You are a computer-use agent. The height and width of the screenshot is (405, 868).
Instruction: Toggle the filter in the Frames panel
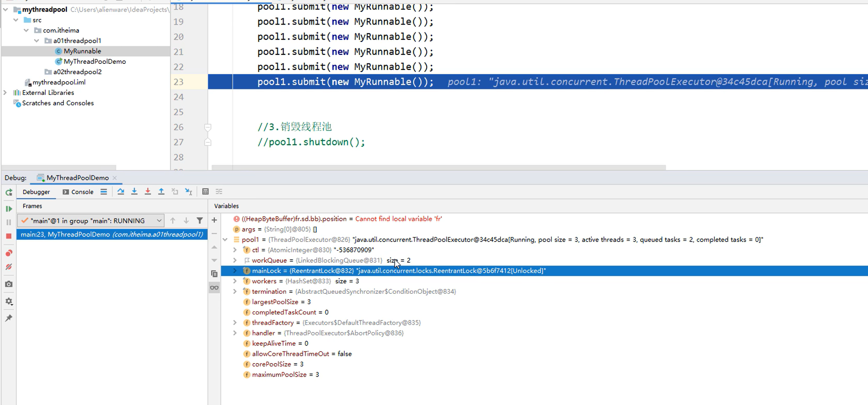pos(200,220)
